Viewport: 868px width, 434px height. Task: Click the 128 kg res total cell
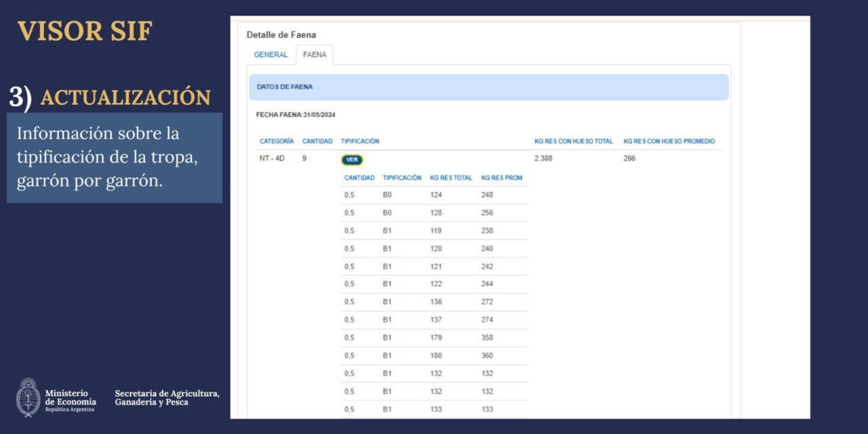pyautogui.click(x=436, y=213)
